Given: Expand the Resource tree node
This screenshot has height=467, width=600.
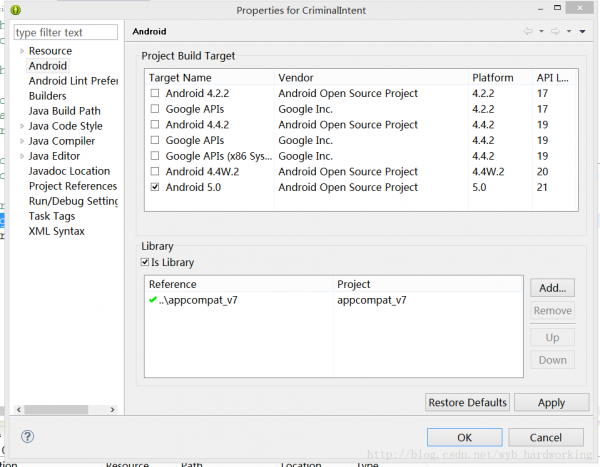Looking at the screenshot, I should click(x=22, y=51).
